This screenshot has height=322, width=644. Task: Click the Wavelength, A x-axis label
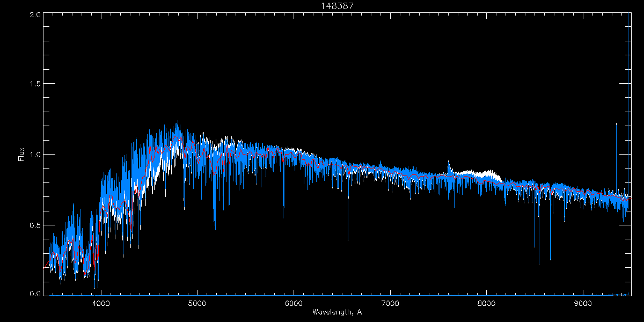336,312
